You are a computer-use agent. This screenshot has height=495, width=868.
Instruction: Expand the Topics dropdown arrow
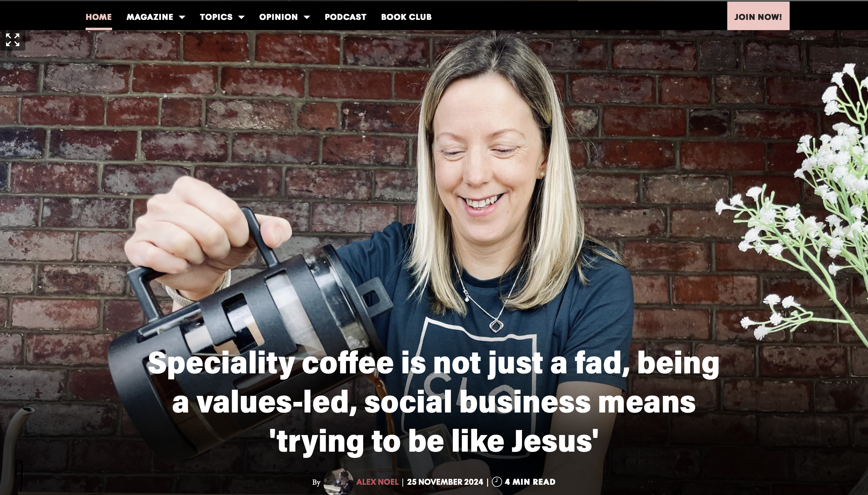241,17
